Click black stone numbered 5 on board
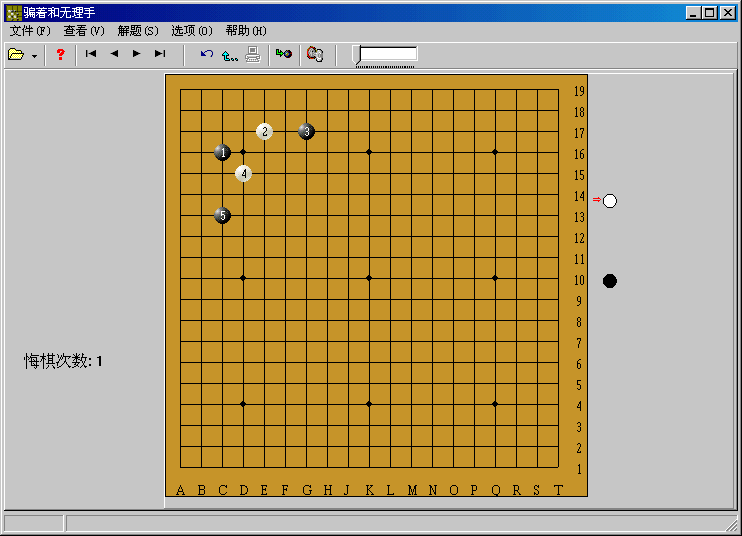The height and width of the screenshot is (536, 742). 222,215
